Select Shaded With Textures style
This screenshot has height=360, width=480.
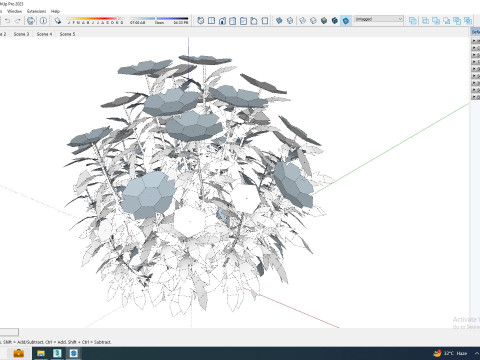click(335, 21)
